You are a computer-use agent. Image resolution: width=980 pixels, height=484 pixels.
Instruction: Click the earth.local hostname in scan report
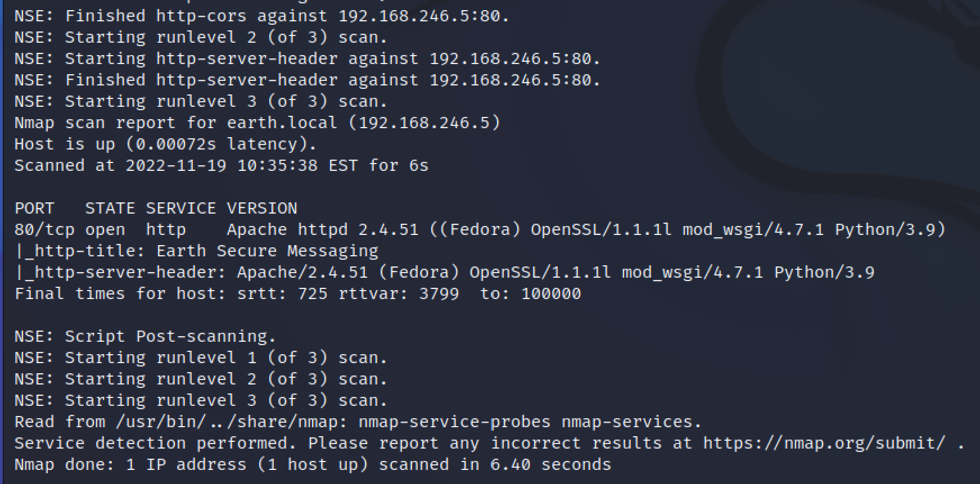click(x=282, y=123)
